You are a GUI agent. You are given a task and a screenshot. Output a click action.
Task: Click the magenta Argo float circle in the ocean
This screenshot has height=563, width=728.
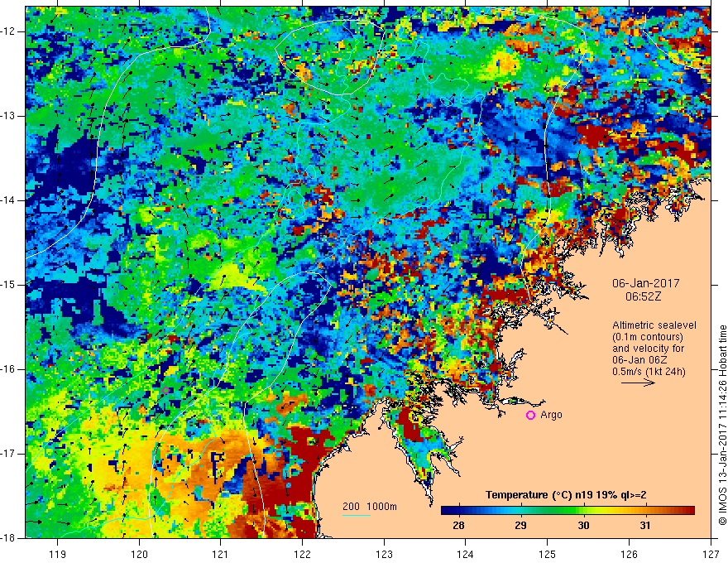[x=165, y=390]
